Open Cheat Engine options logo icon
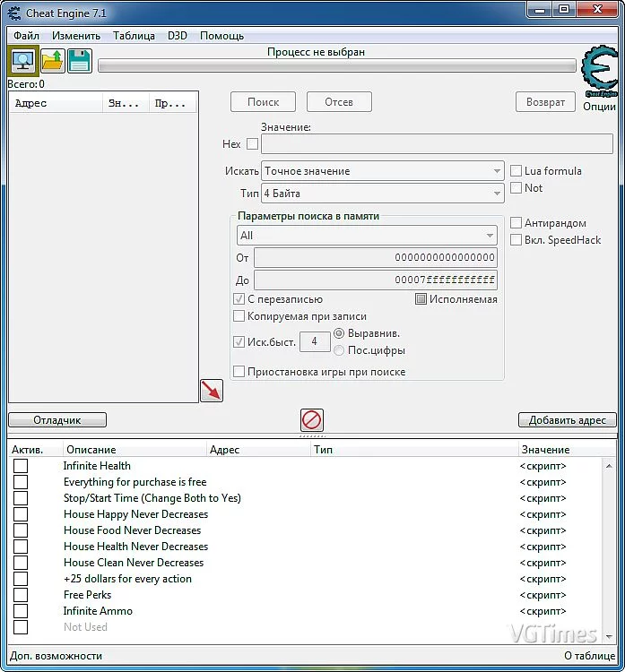Image resolution: width=625 pixels, height=672 pixels. click(599, 71)
